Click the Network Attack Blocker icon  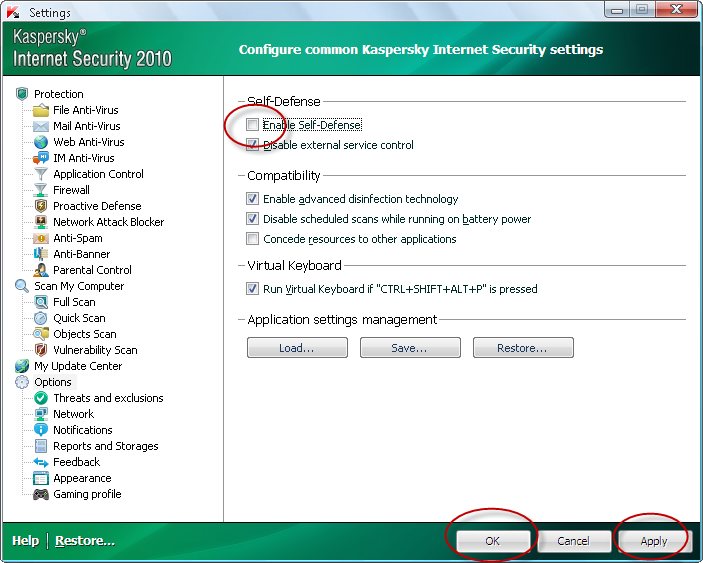coord(41,222)
